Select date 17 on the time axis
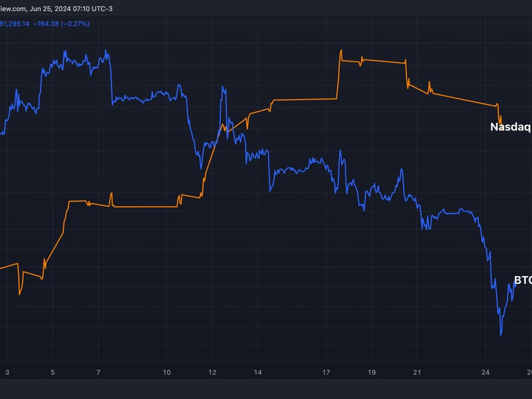This screenshot has height=399, width=532. pos(326,372)
